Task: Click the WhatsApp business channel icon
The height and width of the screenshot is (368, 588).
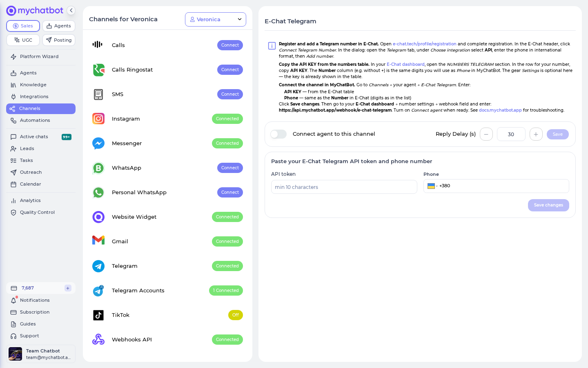Action: (98, 168)
